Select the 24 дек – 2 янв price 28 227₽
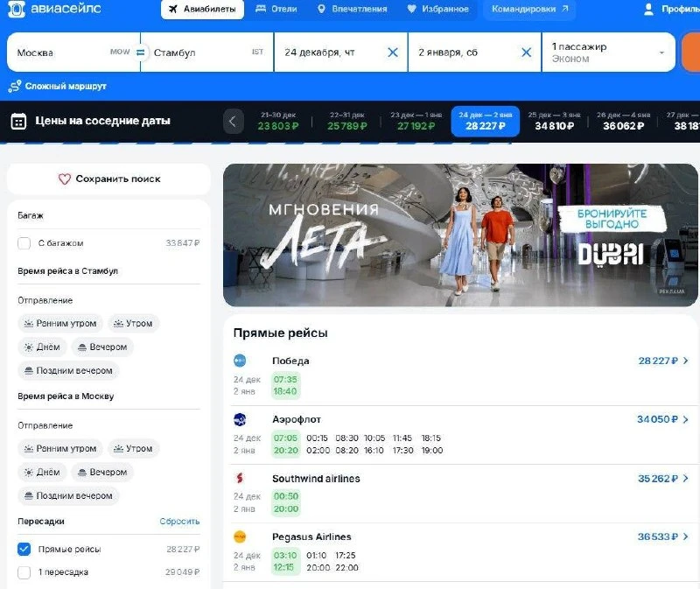 486,121
